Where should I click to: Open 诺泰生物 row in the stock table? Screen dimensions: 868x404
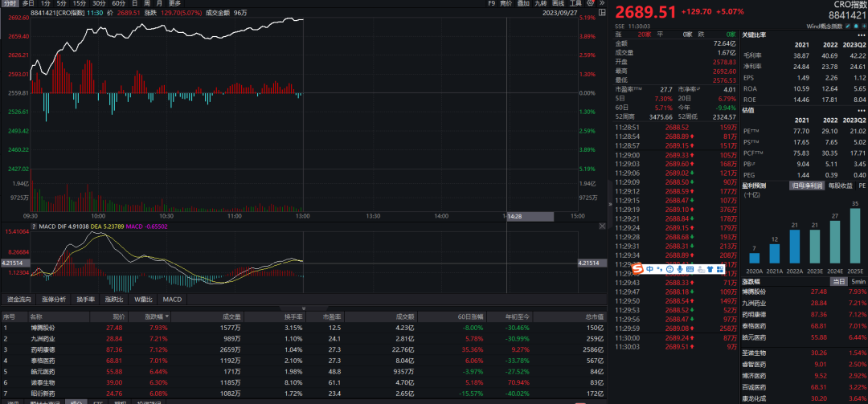click(x=303, y=382)
